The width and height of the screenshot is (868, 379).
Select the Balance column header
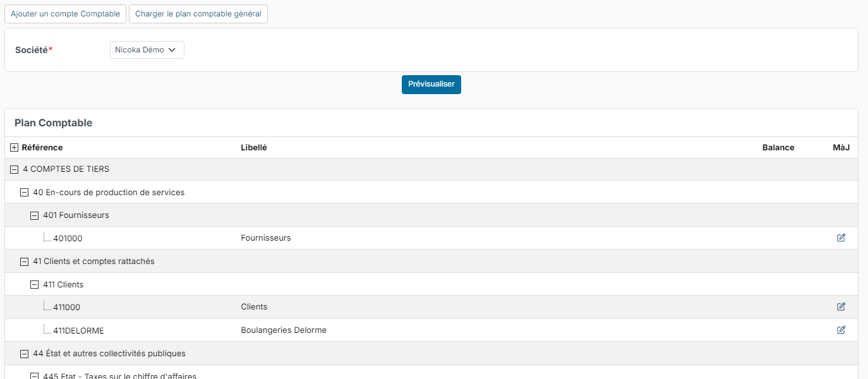tap(778, 147)
